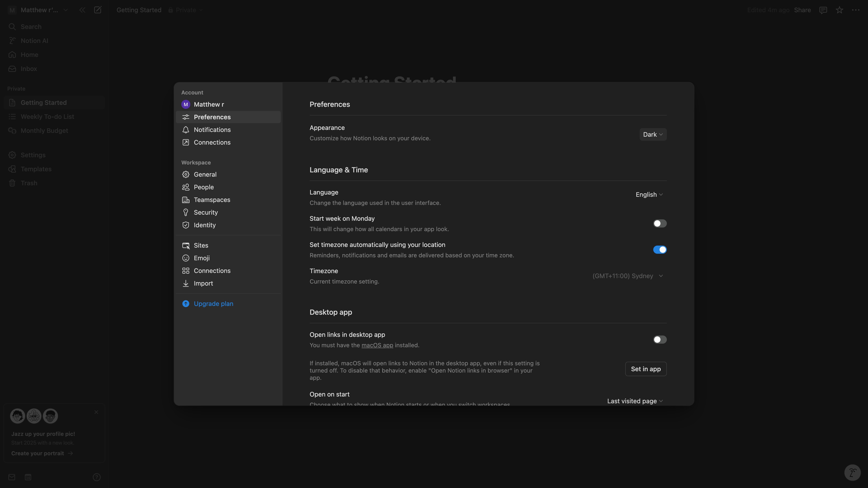
Task: Open account Connections settings
Action: click(x=228, y=143)
